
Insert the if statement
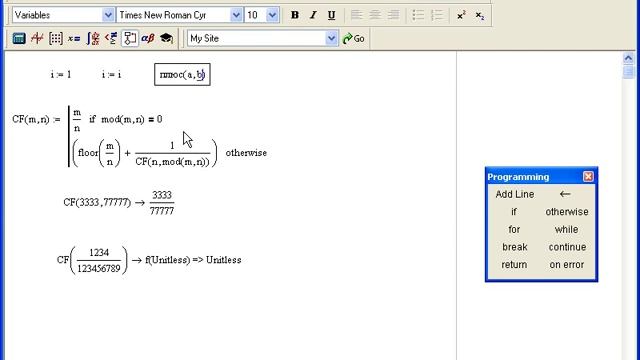pyautogui.click(x=514, y=212)
